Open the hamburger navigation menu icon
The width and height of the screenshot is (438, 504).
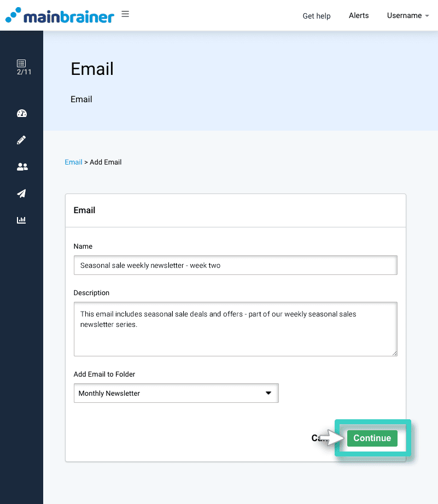[x=125, y=14]
